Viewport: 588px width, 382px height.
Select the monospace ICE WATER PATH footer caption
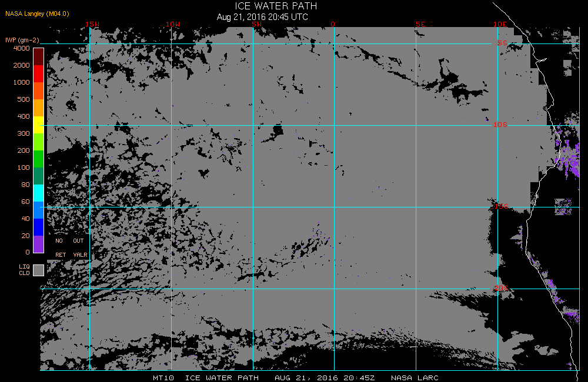pyautogui.click(x=222, y=378)
